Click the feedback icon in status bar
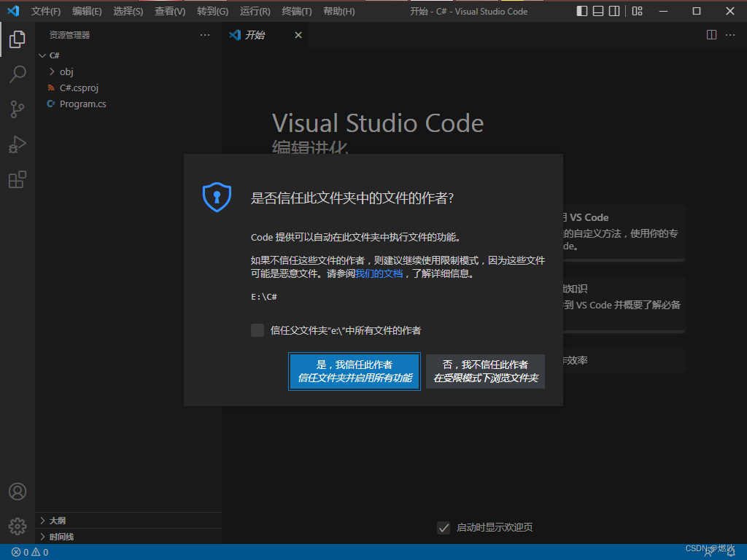 click(708, 553)
